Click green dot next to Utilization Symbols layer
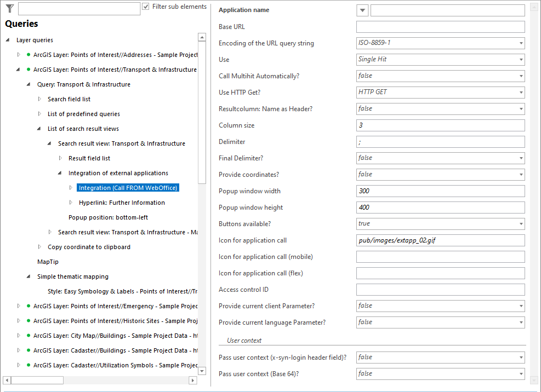 click(27, 365)
